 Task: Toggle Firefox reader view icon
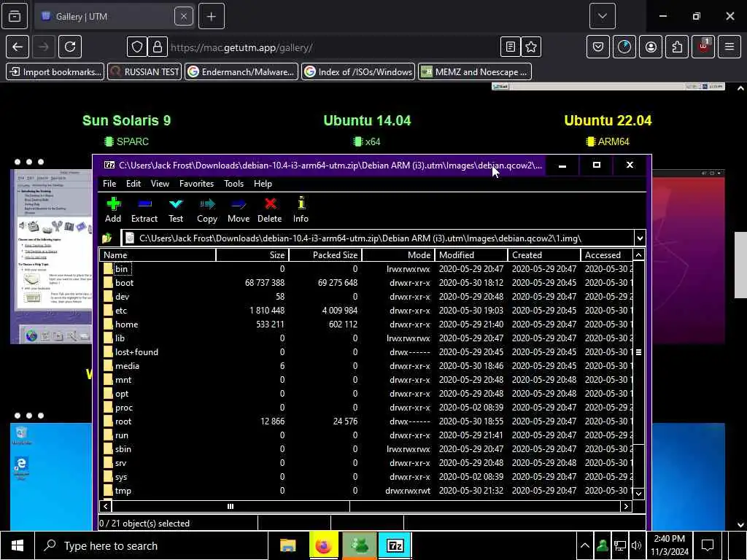pyautogui.click(x=510, y=47)
